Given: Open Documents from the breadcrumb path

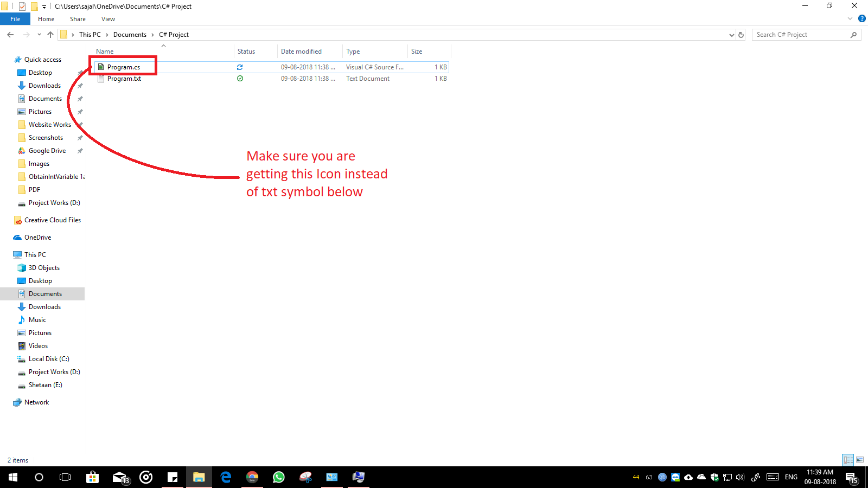Looking at the screenshot, I should pyautogui.click(x=130, y=34).
